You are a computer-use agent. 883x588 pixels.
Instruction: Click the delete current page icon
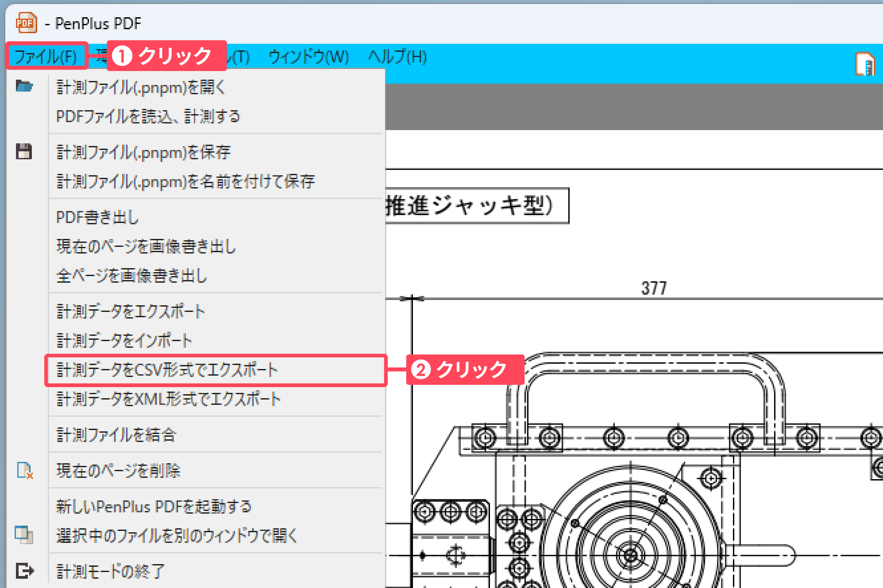point(25,470)
